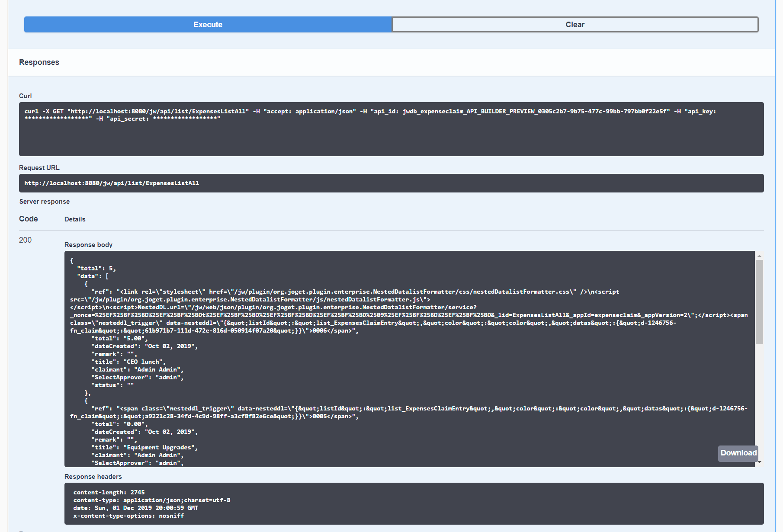The width and height of the screenshot is (783, 532).
Task: Click the Server response label
Action: (x=44, y=202)
